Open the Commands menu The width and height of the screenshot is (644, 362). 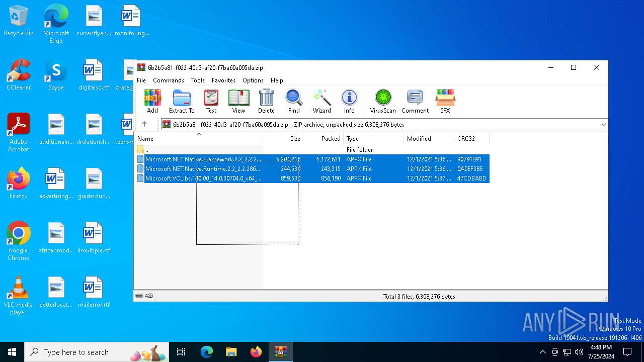[x=169, y=80]
